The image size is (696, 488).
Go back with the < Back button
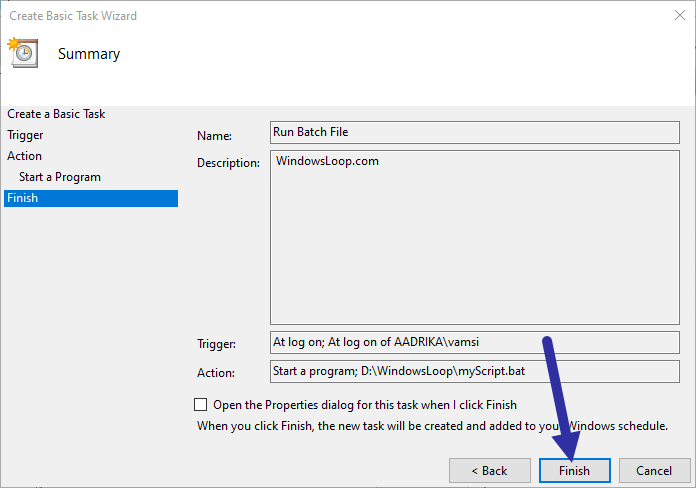tap(490, 470)
